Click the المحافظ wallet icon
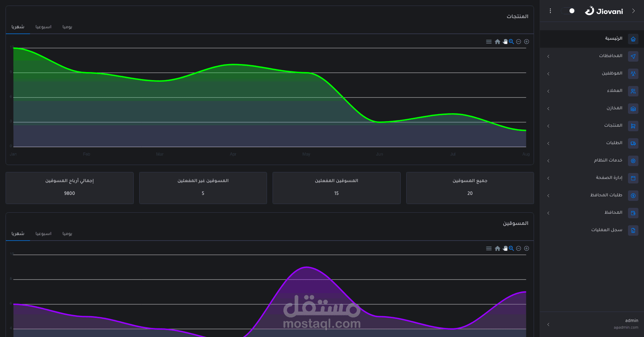 [633, 213]
